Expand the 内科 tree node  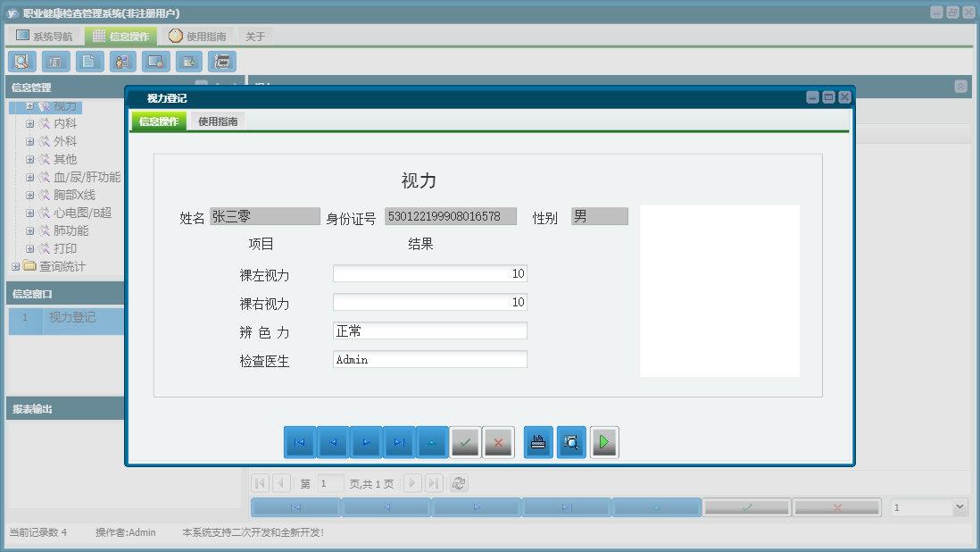(29, 121)
